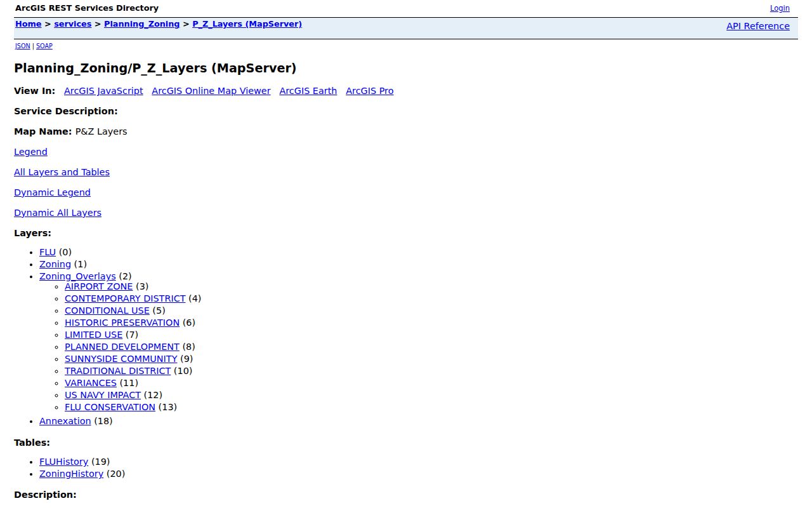Open the Dynamic Legend link
Image resolution: width=812 pixels, height=508 pixels.
pyautogui.click(x=52, y=192)
